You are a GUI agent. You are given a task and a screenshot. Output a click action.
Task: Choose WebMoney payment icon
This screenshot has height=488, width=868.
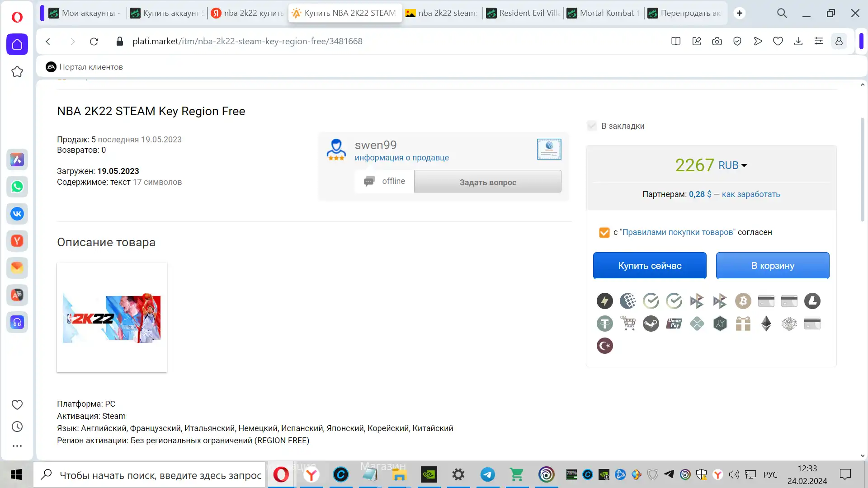[628, 301]
